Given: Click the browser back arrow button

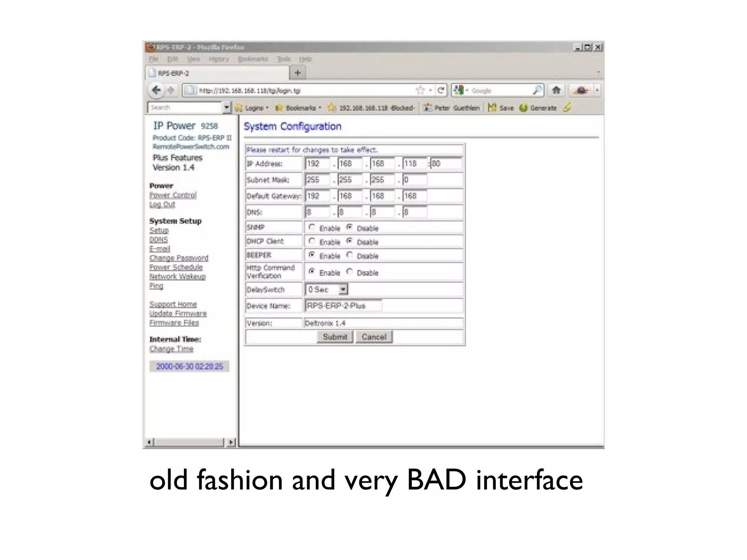Looking at the screenshot, I should click(156, 90).
